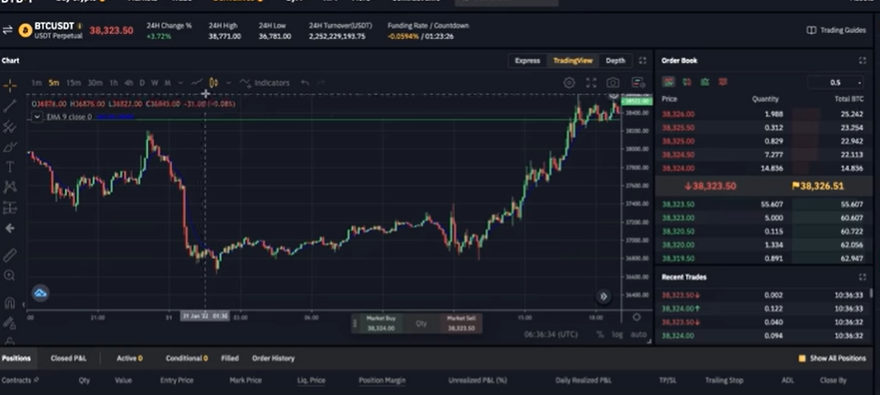880x395 pixels.
Task: Select the 1h timeframe
Action: [113, 82]
